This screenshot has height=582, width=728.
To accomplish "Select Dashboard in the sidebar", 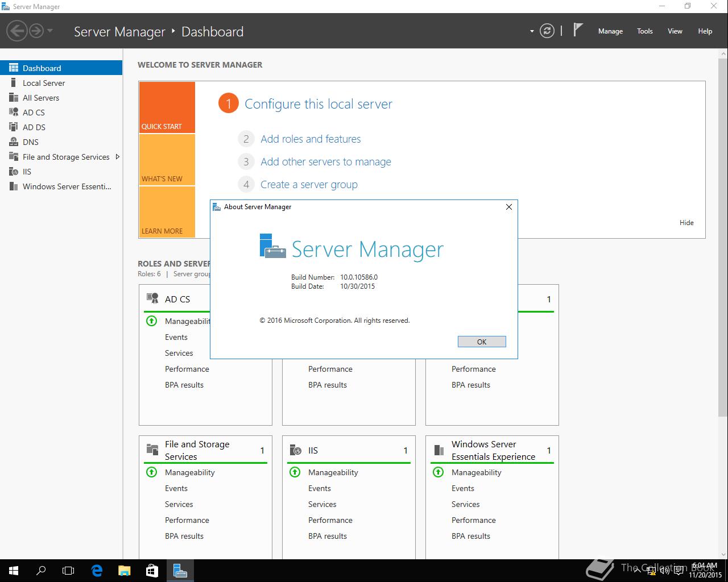I will point(61,68).
